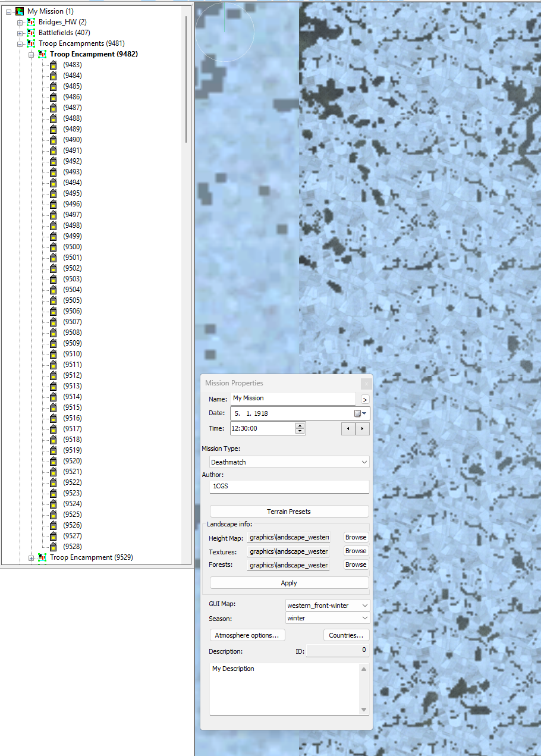The width and height of the screenshot is (541, 756).
Task: Select the building icon of item (9491)
Action: (53, 150)
